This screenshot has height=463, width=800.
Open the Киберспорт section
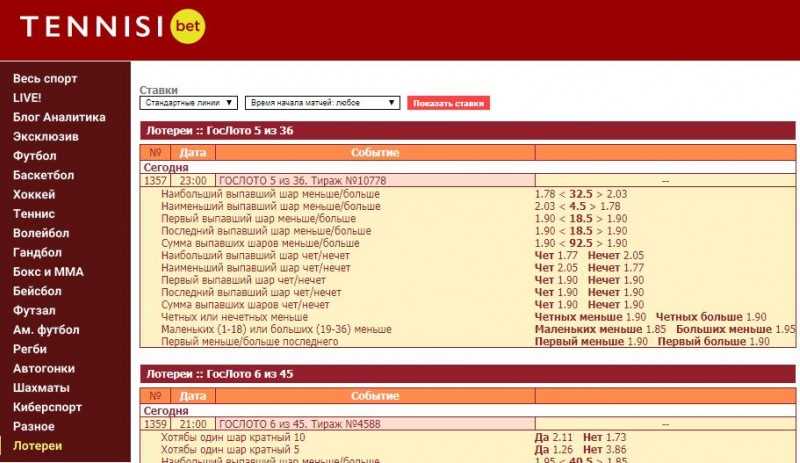tap(47, 407)
